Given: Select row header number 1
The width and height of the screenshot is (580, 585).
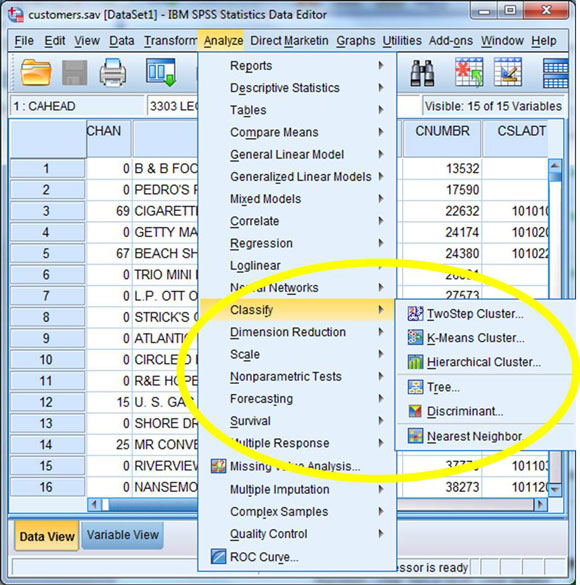Looking at the screenshot, I should pyautogui.click(x=47, y=169).
